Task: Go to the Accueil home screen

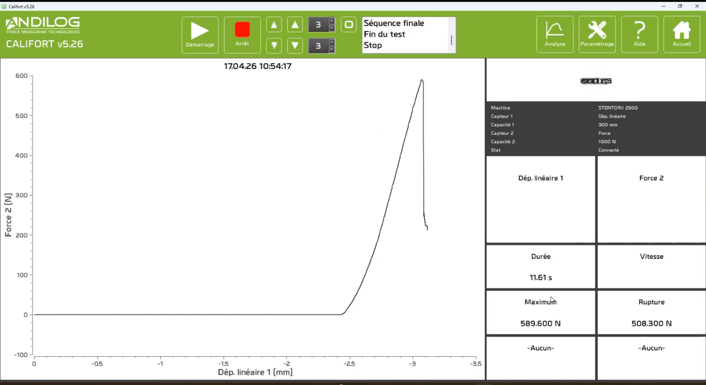Action: coord(682,35)
